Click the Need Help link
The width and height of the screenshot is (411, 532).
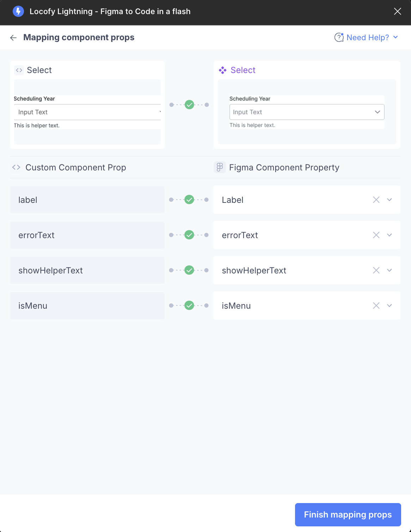pyautogui.click(x=368, y=37)
